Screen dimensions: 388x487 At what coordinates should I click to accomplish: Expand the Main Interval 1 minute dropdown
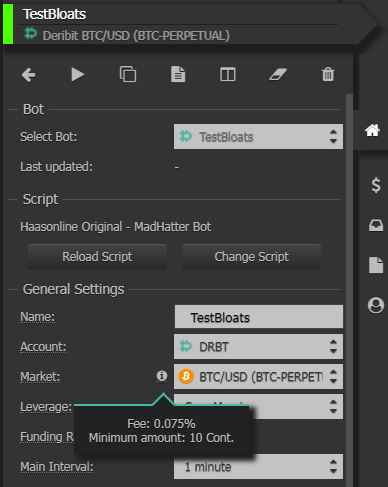pos(258,467)
